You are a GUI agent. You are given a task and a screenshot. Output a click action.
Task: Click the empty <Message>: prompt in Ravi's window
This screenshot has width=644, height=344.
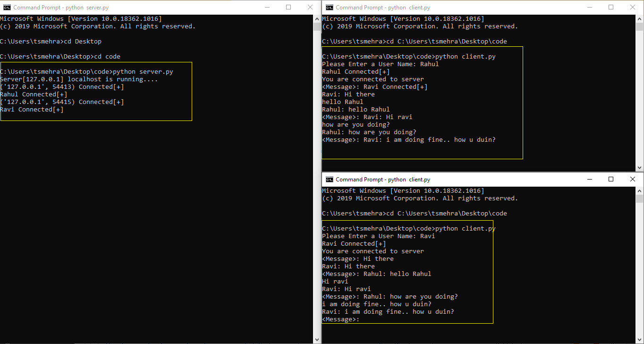[340, 319]
